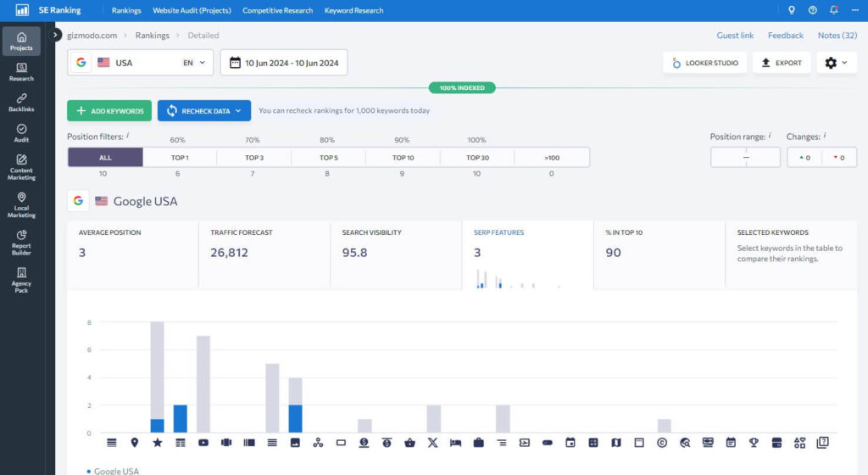Toggle the >100 position filter
Screen dimensions: 868x475
tap(552, 158)
